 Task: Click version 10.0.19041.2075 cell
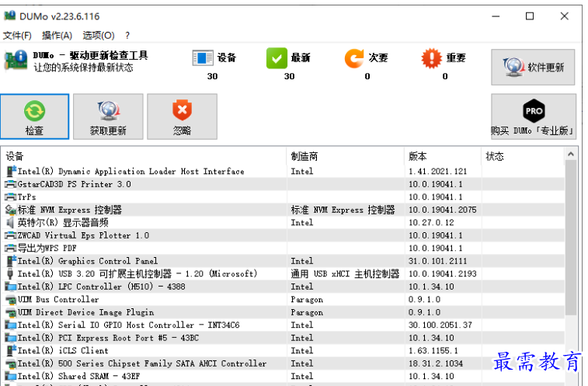coord(443,210)
